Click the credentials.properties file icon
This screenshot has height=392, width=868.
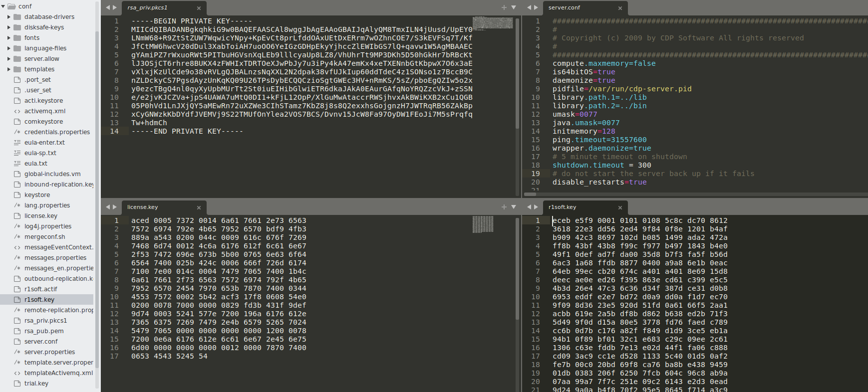tap(17, 132)
